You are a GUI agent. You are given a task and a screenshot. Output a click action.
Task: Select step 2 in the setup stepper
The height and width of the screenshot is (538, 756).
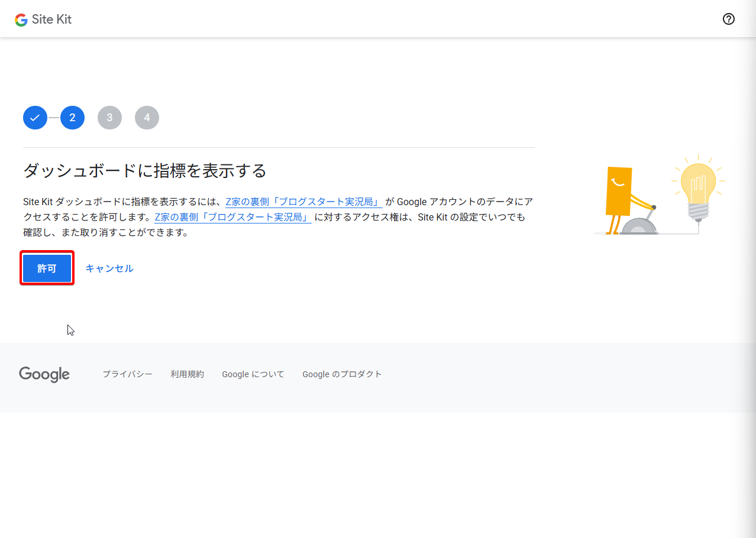(72, 118)
